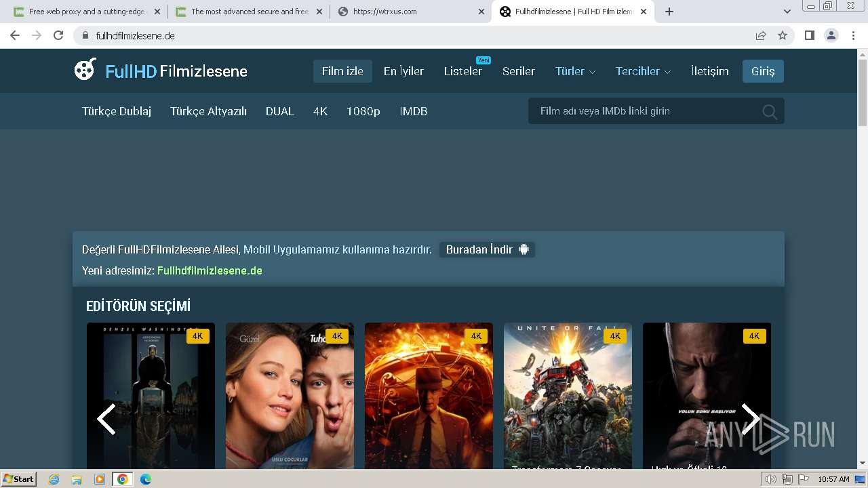This screenshot has height=488, width=868.
Task: Open the Hızlı ve Öfkeli 10 poster
Action: (707, 396)
